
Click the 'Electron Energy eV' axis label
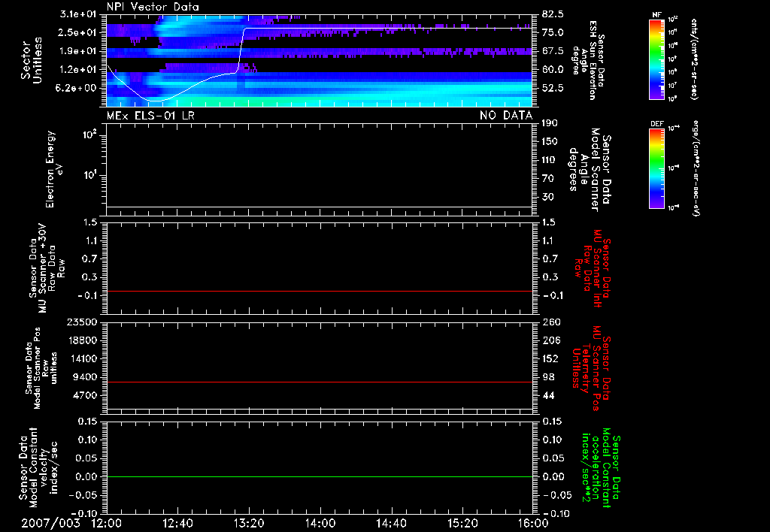point(55,169)
